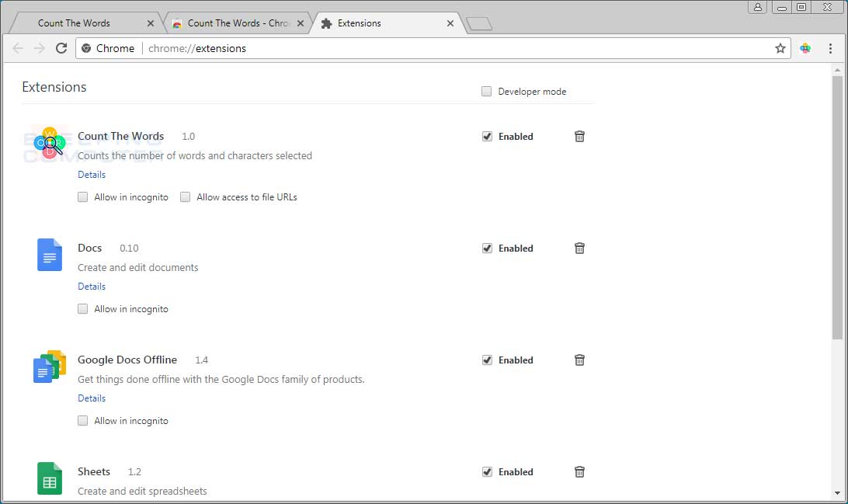
Task: Go back to the previous page
Action: (x=18, y=48)
